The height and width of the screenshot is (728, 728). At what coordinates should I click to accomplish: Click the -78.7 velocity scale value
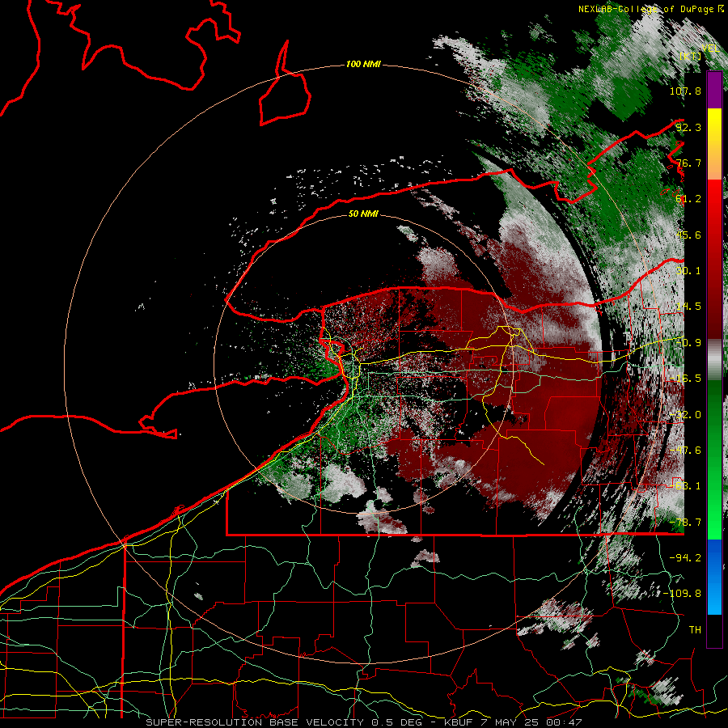tap(685, 523)
